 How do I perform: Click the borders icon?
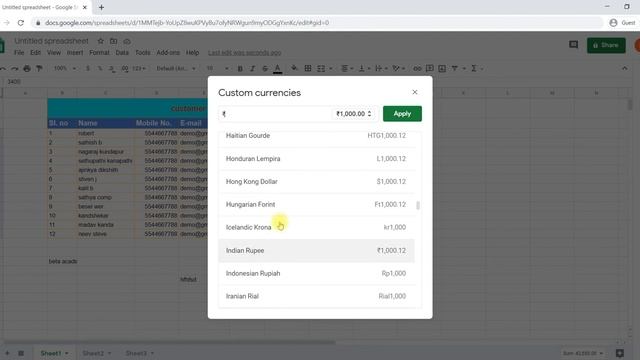coord(308,69)
